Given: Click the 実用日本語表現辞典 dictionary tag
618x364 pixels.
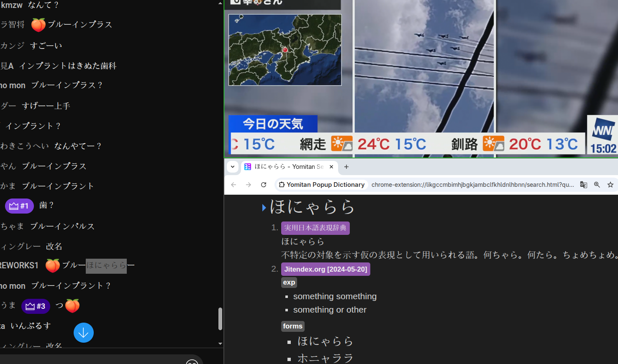Looking at the screenshot, I should pyautogui.click(x=315, y=228).
